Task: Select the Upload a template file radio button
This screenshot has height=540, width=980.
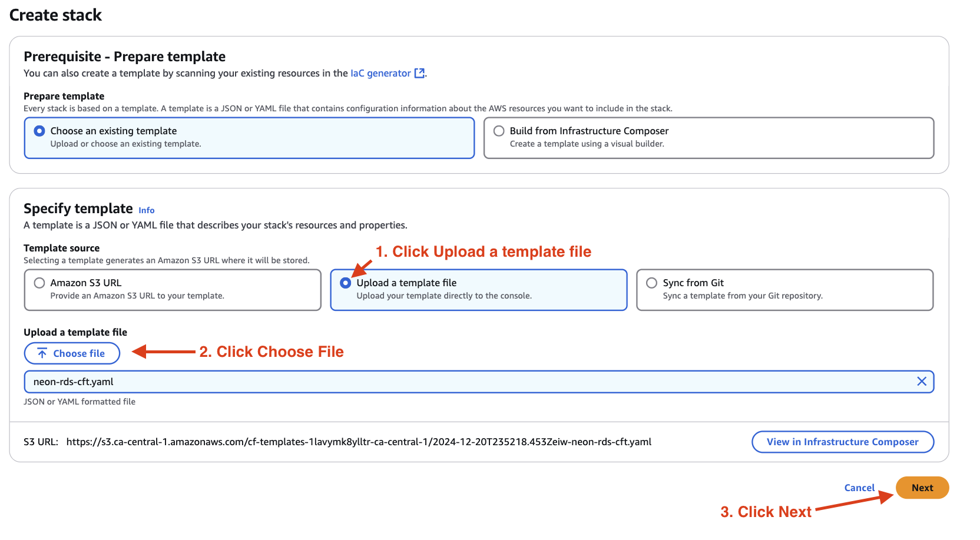Action: (345, 282)
